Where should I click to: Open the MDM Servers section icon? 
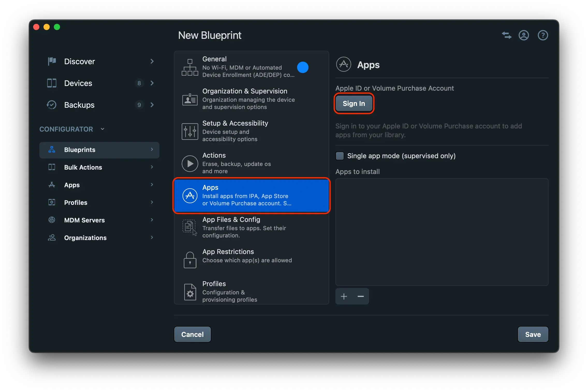(x=51, y=220)
